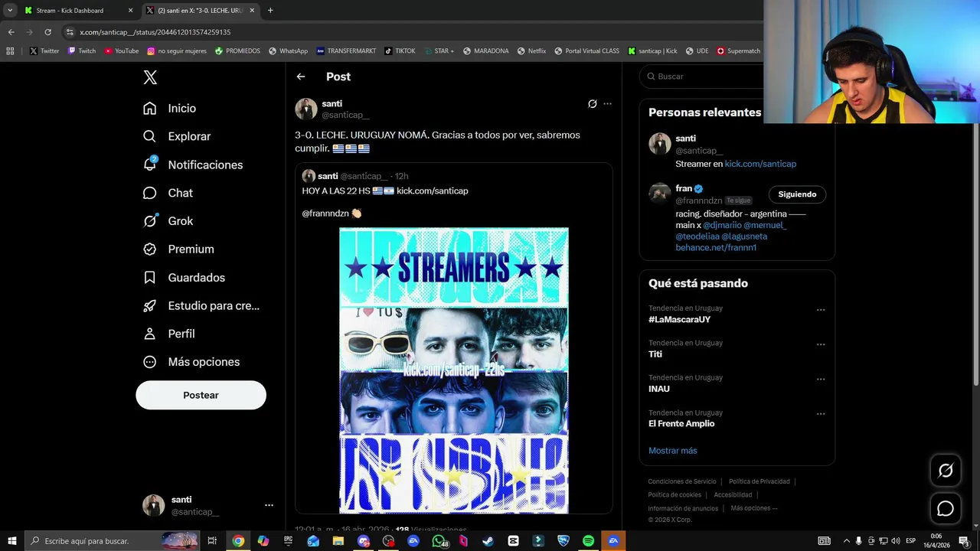Open the santicap | Kick bookmark

tap(652, 51)
